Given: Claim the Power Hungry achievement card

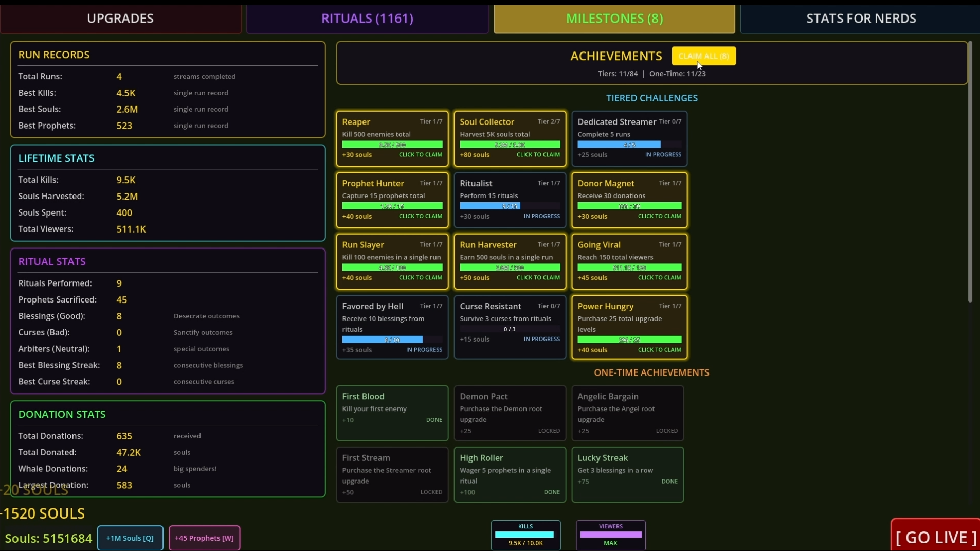Looking at the screenshot, I should coord(629,327).
